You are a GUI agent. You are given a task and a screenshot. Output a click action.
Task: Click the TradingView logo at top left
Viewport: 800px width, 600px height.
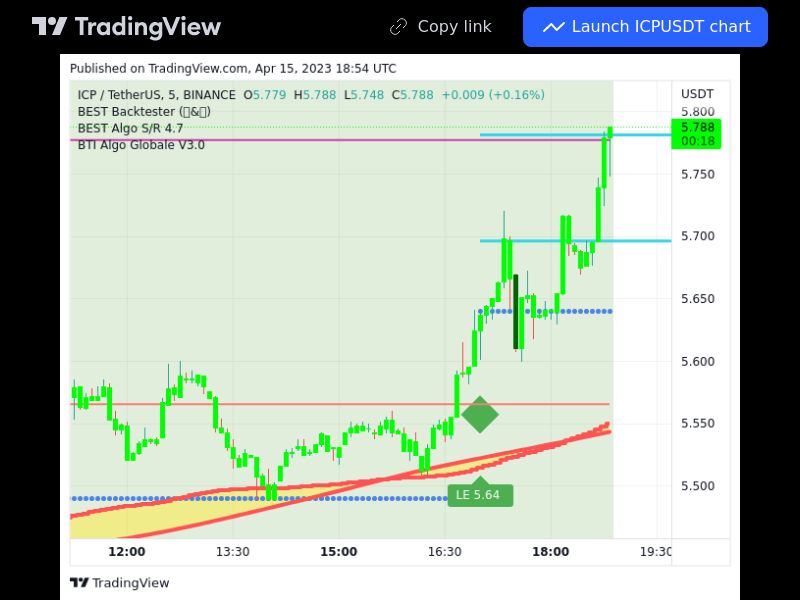(126, 27)
